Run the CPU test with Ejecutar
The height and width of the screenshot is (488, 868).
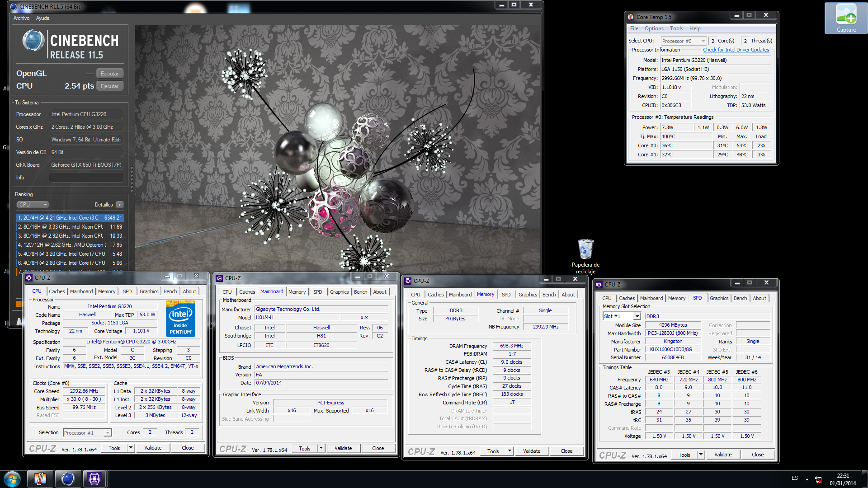click(x=110, y=86)
